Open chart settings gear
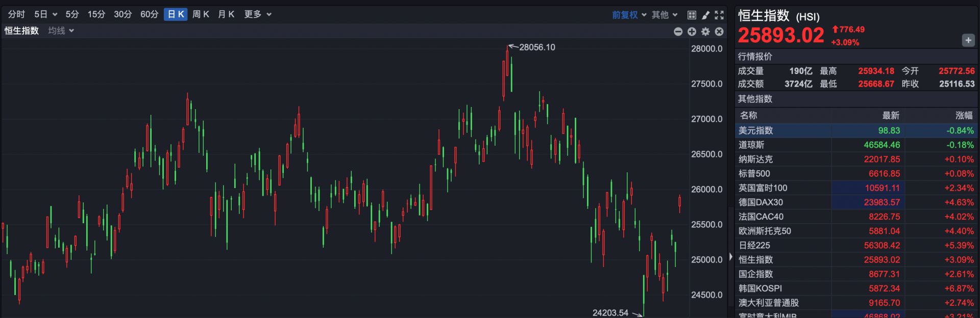Image resolution: width=980 pixels, height=318 pixels. click(705, 32)
